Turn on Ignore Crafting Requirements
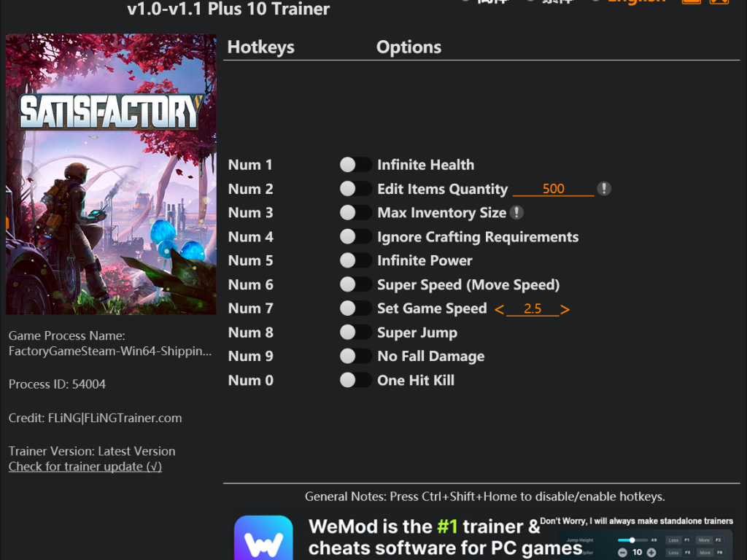This screenshot has height=560, width=747. click(355, 236)
